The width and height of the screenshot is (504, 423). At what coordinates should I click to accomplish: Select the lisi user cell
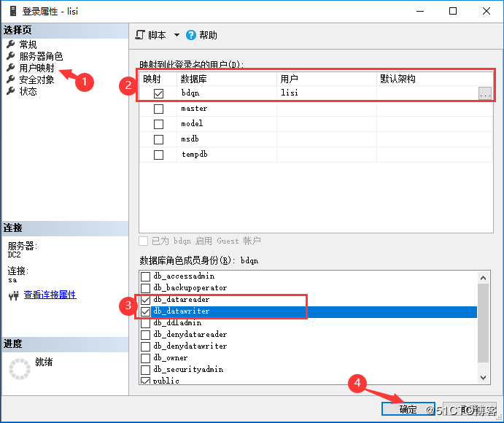(x=326, y=93)
